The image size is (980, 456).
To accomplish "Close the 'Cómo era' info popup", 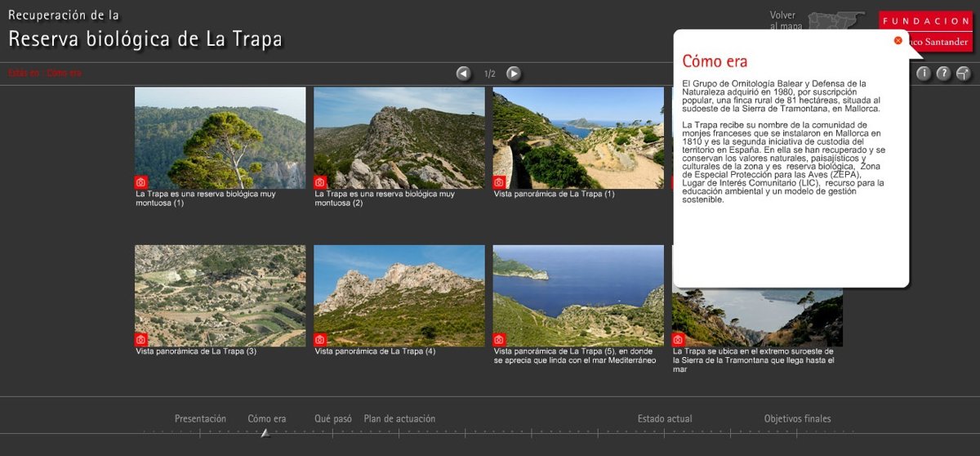I will pos(898,40).
